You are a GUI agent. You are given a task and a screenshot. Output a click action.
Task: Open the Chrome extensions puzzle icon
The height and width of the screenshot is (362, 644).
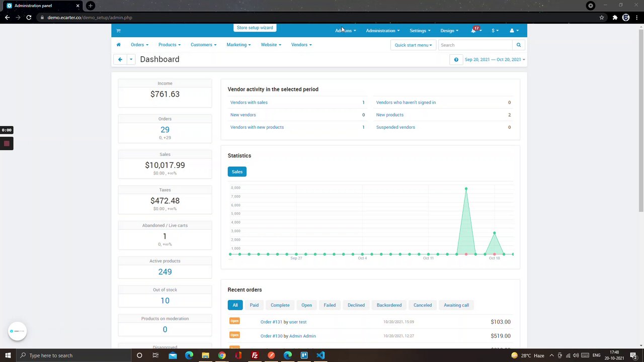point(615,18)
